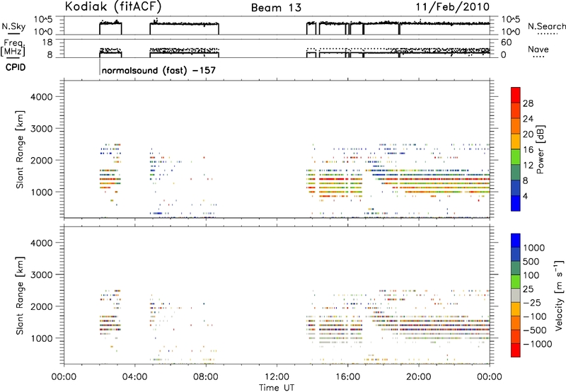Click the "Nave" legend label
566x392 pixels.
(538, 49)
